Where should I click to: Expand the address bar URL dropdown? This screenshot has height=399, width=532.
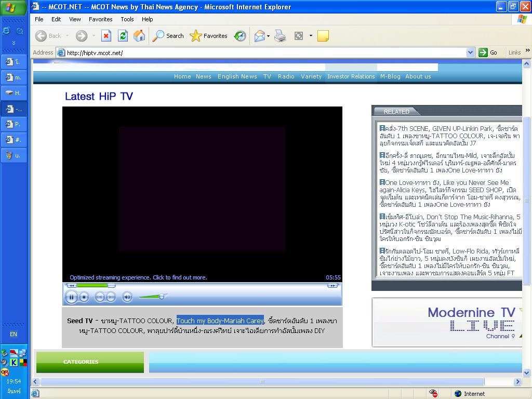tap(470, 52)
